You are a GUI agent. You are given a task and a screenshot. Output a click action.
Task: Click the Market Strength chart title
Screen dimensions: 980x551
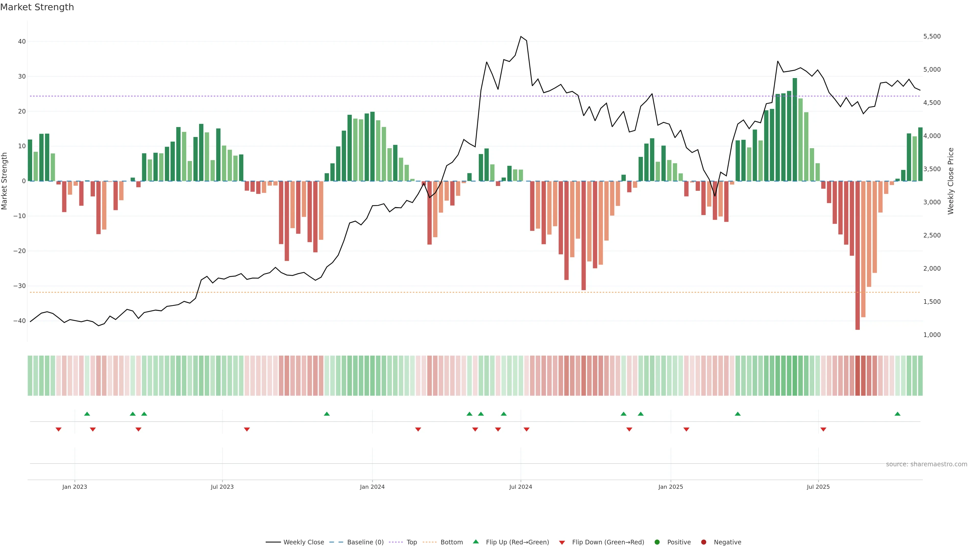[x=37, y=7]
